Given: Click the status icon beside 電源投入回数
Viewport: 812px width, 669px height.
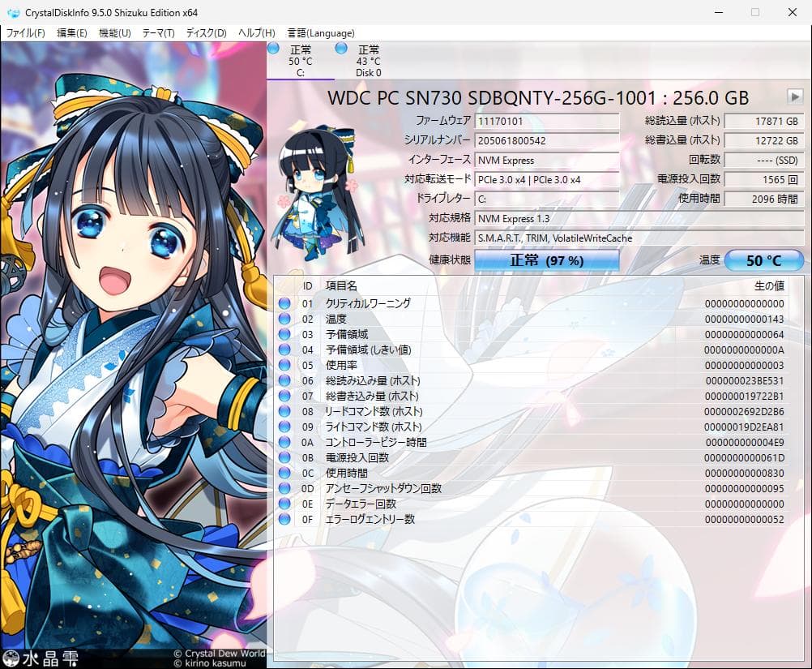Looking at the screenshot, I should coord(284,457).
